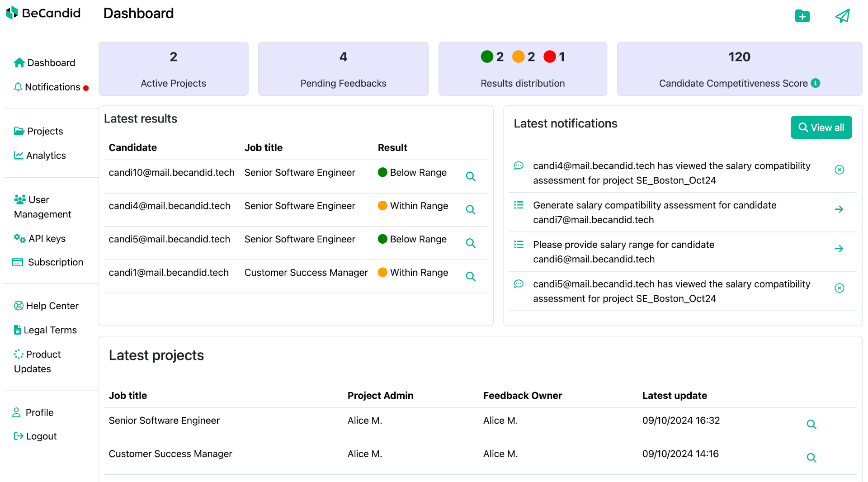868x482 pixels.
Task: Click the Latest projects heading
Action: tap(156, 355)
